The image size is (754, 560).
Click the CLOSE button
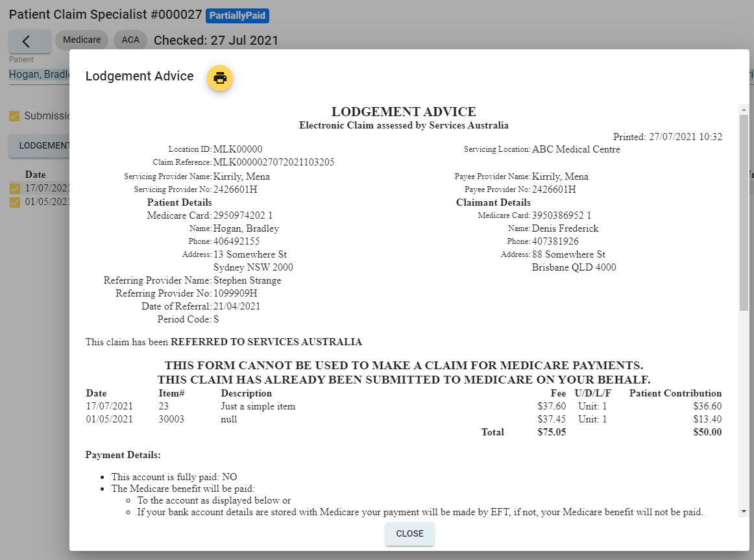click(x=409, y=533)
